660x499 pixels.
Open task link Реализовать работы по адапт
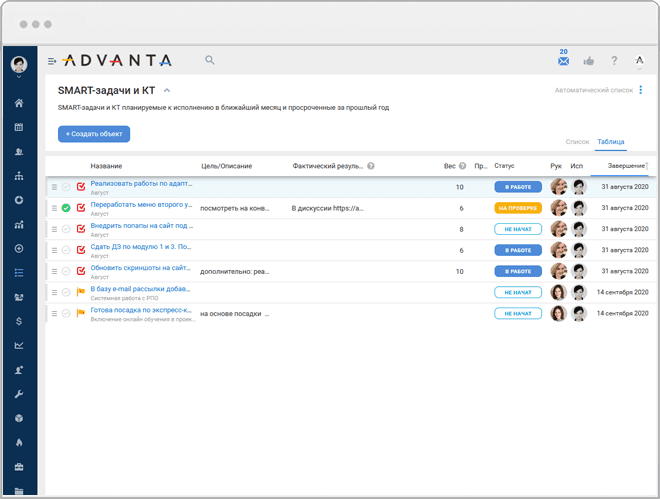click(x=141, y=183)
